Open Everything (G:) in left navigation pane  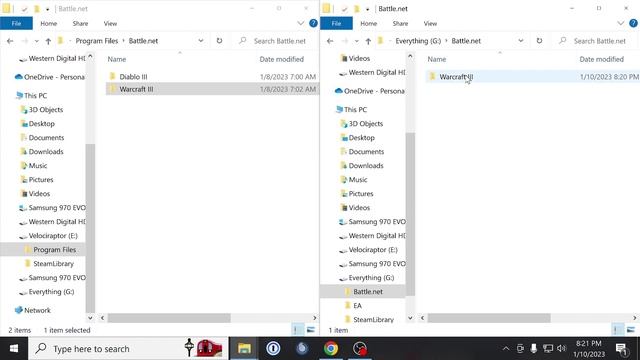47,291
